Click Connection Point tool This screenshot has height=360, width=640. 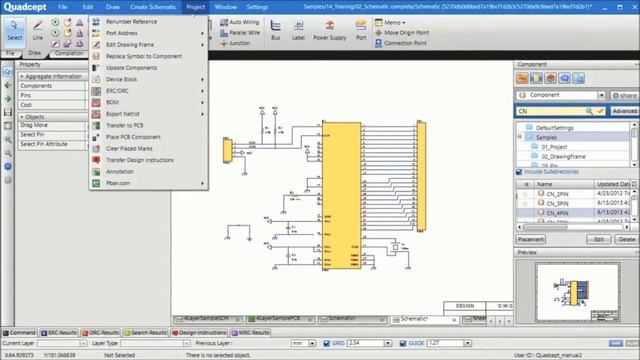401,43
